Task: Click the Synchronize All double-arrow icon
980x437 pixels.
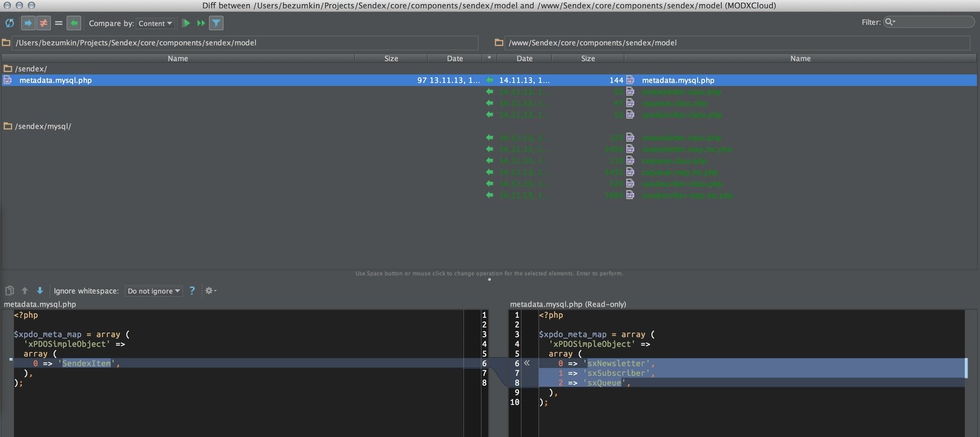Action: click(x=201, y=23)
